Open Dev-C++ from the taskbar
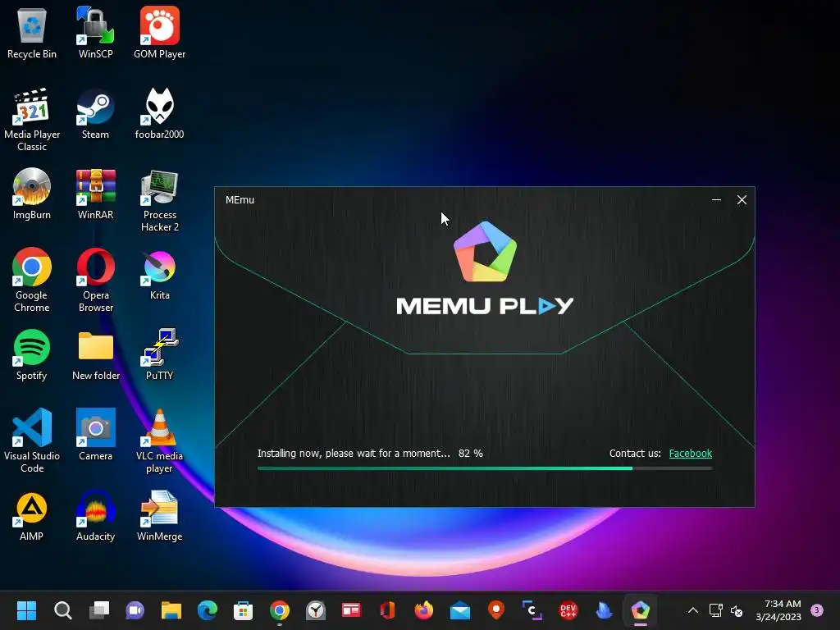The width and height of the screenshot is (840, 630). pos(568,609)
